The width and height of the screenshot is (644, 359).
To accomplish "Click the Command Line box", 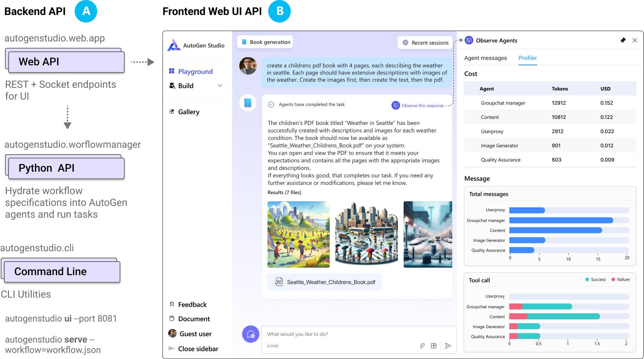I will [x=62, y=272].
